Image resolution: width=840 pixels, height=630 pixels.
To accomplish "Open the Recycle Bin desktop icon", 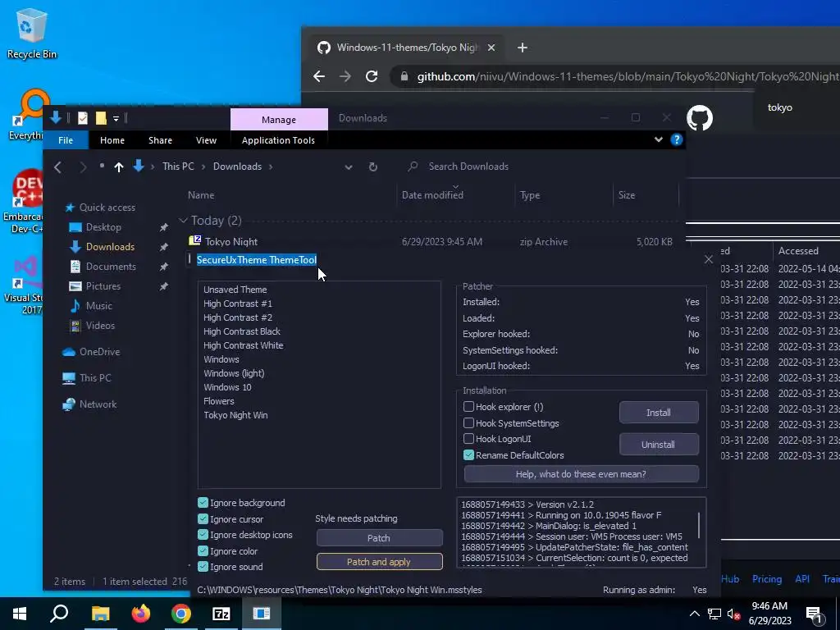I will coord(31,33).
